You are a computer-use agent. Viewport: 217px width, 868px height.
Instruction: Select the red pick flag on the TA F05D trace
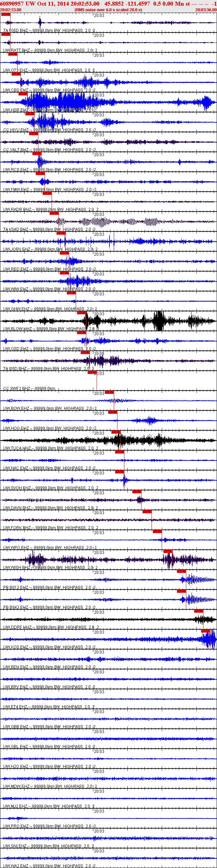click(x=5, y=14)
